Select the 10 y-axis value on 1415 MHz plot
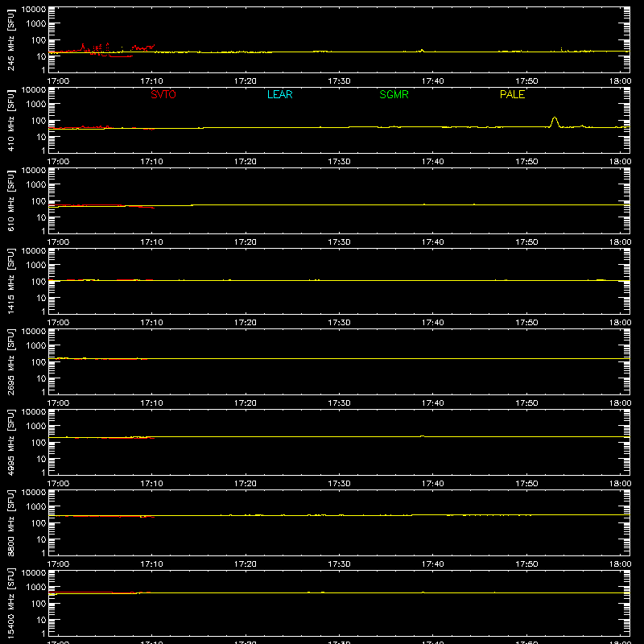Screen dimensions: 644x644 (x=41, y=298)
